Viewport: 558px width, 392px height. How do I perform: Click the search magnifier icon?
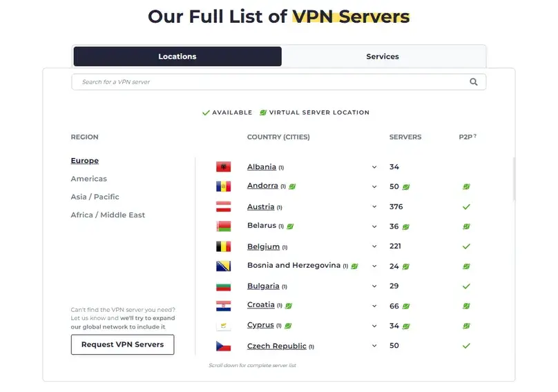pos(473,82)
